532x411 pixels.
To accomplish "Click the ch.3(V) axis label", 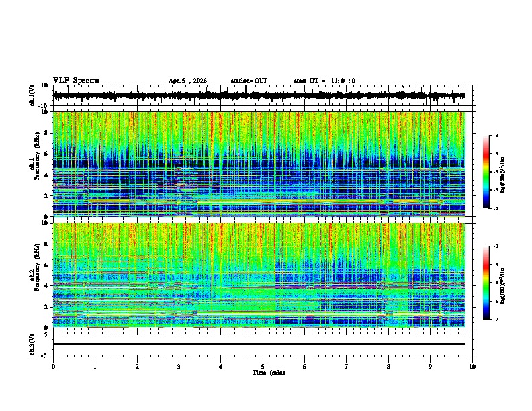I will pyautogui.click(x=32, y=345).
